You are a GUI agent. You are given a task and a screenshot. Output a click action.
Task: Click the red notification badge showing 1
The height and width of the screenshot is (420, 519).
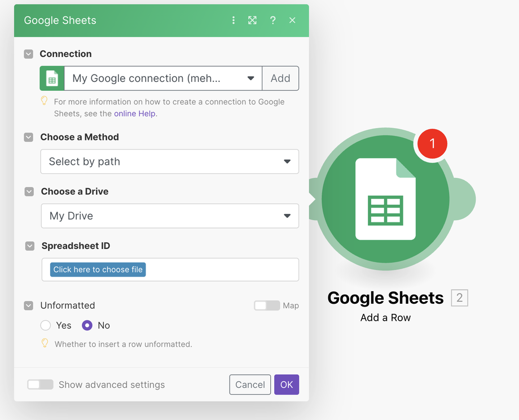[432, 143]
